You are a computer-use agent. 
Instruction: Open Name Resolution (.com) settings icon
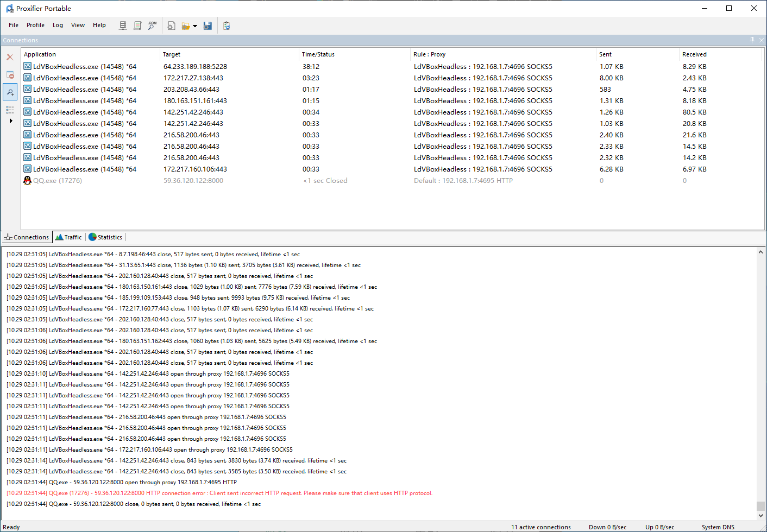click(x=152, y=26)
